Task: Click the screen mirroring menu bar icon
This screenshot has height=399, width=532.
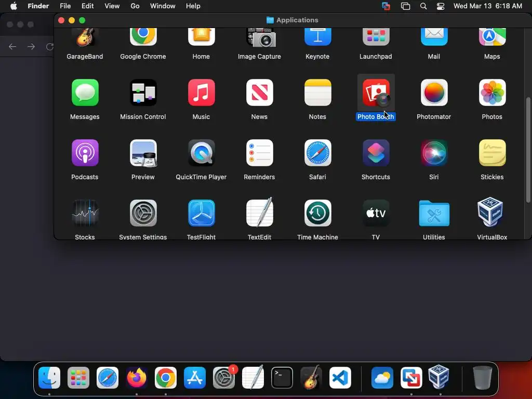Action: 405,6
